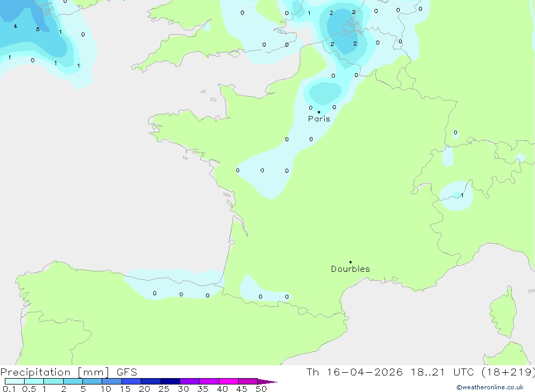Click the legend label '40'

point(223,389)
